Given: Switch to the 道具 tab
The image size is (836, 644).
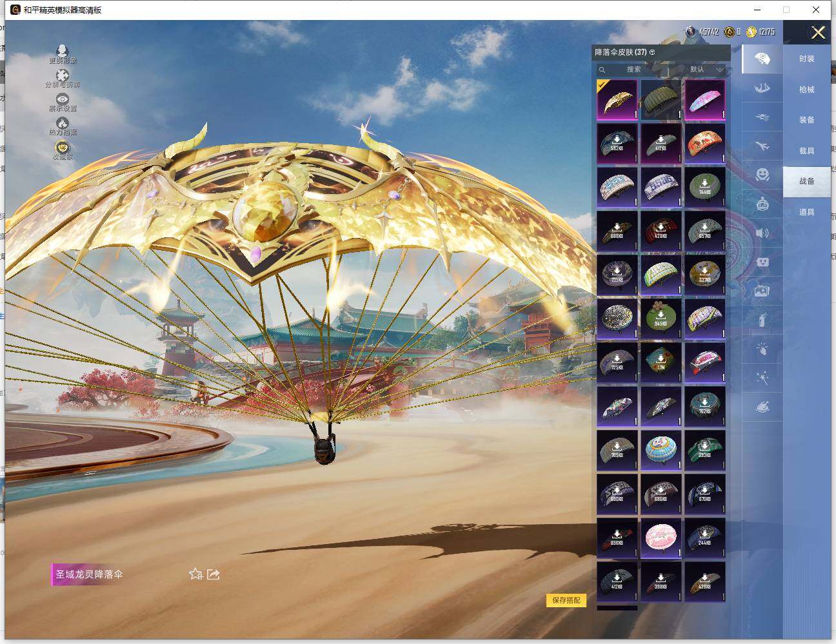Looking at the screenshot, I should [807, 212].
